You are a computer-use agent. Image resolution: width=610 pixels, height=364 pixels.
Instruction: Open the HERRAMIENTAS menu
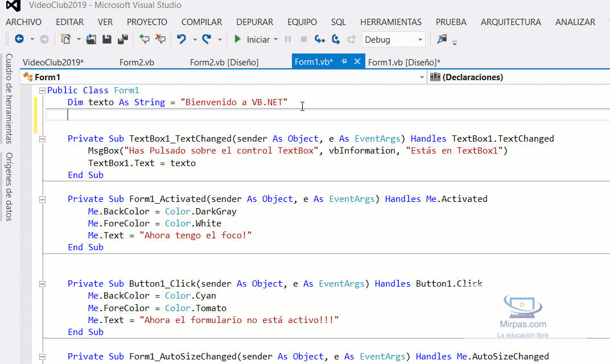(391, 22)
